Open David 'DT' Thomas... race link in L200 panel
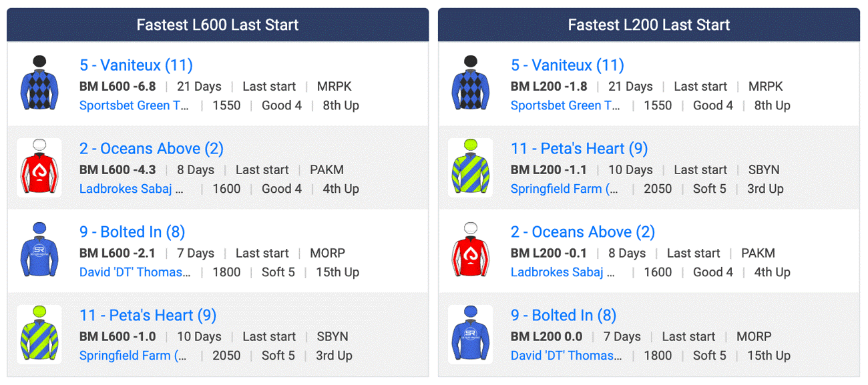The width and height of the screenshot is (868, 385). (566, 356)
